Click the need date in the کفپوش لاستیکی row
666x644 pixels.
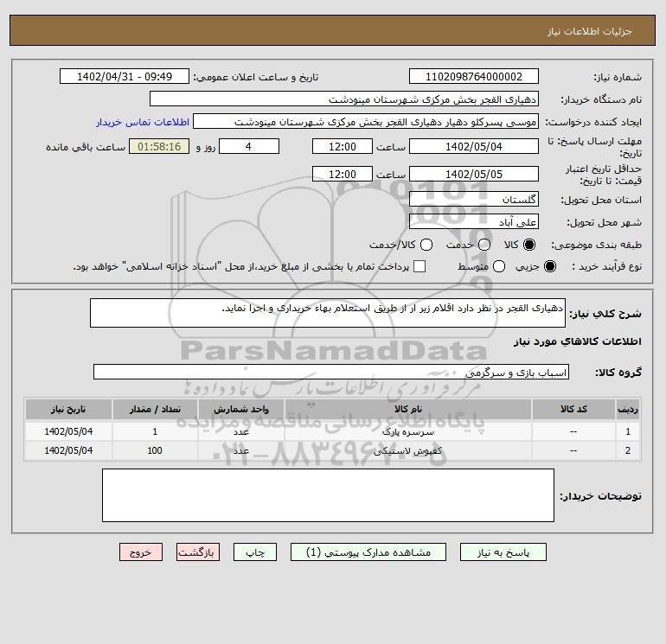click(x=68, y=451)
